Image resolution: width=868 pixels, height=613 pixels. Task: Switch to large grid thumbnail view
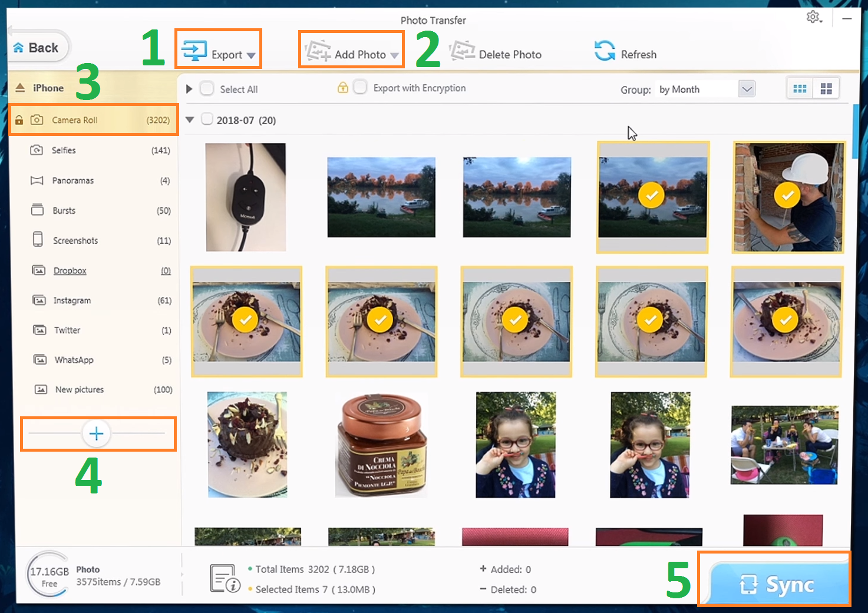(826, 89)
